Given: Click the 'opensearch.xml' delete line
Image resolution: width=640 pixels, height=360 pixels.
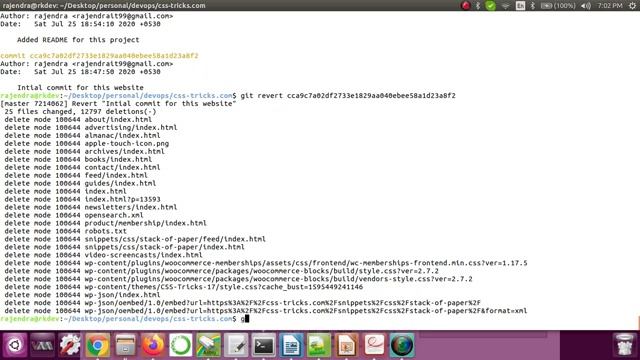Looking at the screenshot, I should coord(74,215).
